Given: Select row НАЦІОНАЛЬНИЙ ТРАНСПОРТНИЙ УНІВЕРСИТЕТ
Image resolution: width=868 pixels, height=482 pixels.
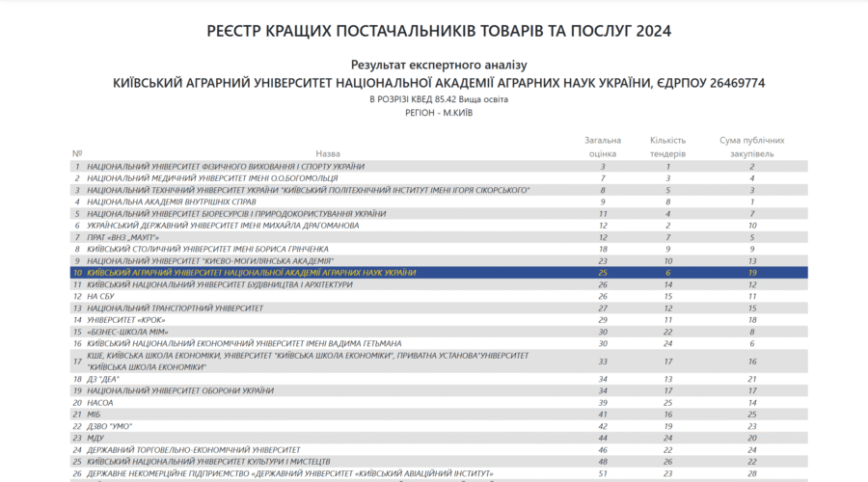Looking at the screenshot, I should tap(439, 308).
